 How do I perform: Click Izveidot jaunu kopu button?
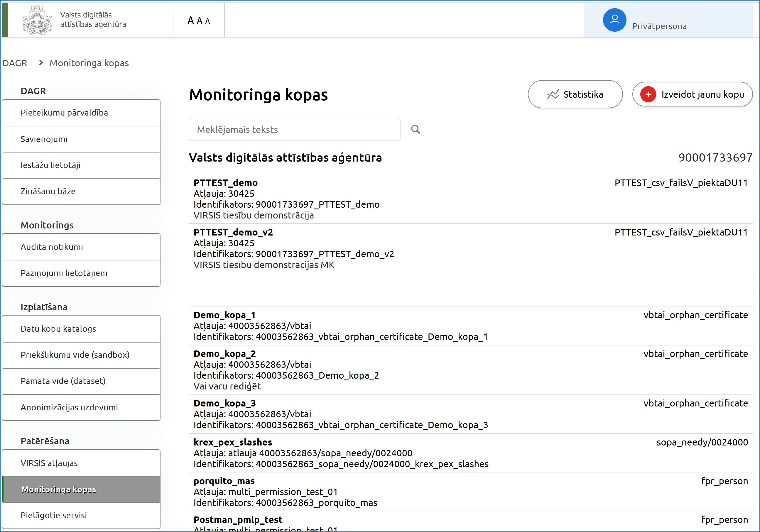pyautogui.click(x=693, y=94)
